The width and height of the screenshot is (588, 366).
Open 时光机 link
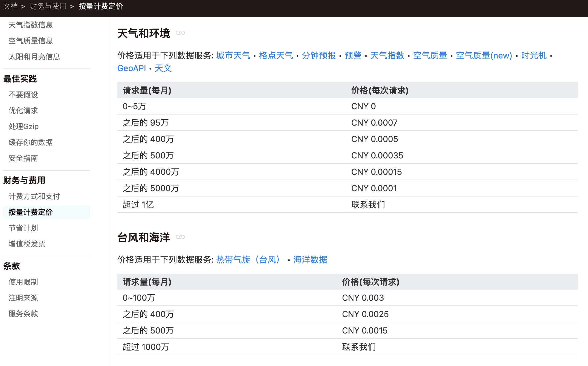coord(534,56)
